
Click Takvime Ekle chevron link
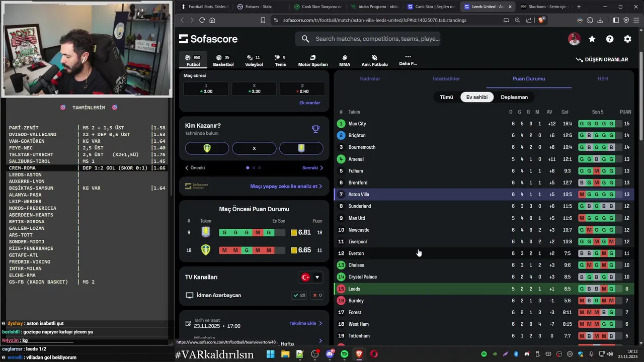306,323
